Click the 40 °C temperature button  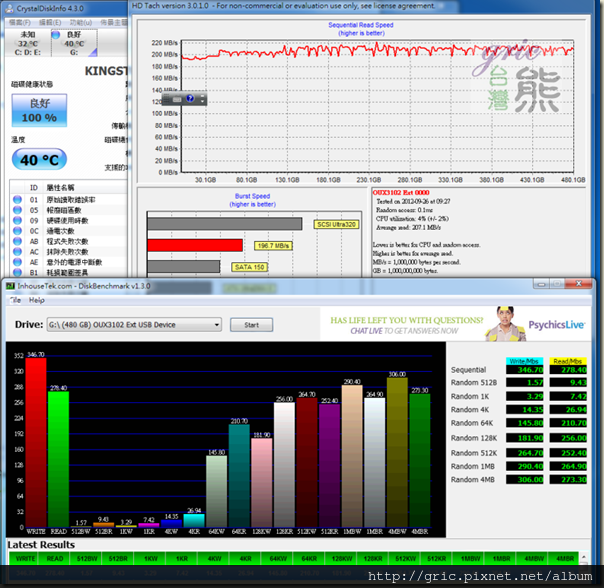coord(39,160)
